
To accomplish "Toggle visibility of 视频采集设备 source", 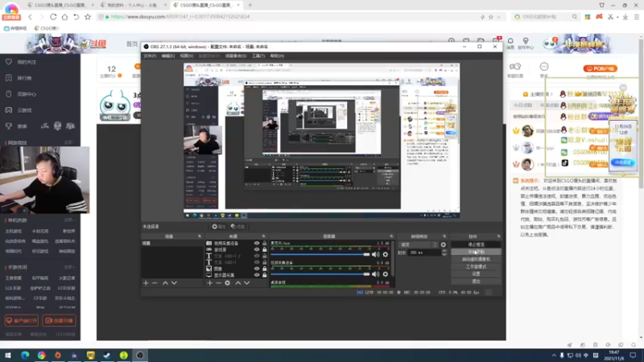I will 257,244.
